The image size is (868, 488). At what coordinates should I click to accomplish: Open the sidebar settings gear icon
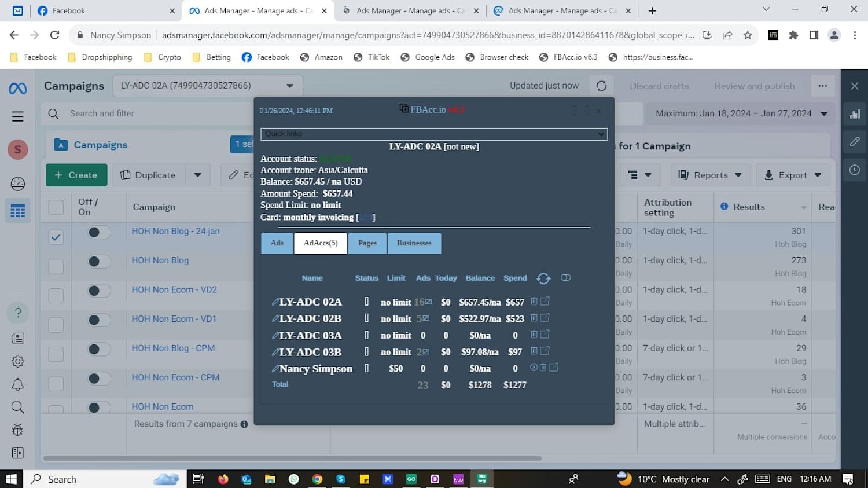pos(18,361)
